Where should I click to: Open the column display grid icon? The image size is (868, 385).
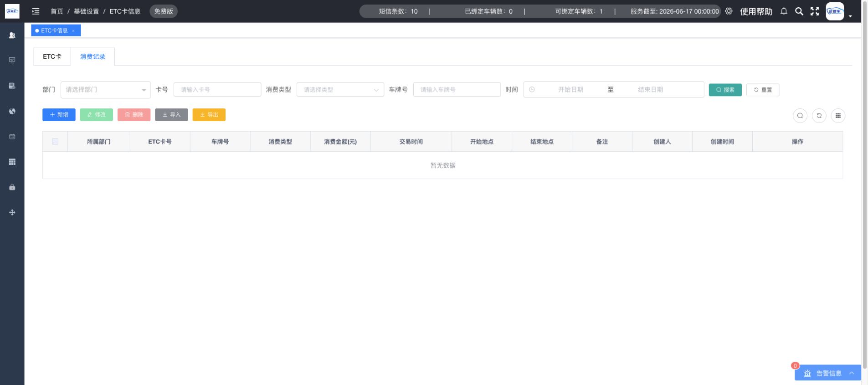pos(838,116)
